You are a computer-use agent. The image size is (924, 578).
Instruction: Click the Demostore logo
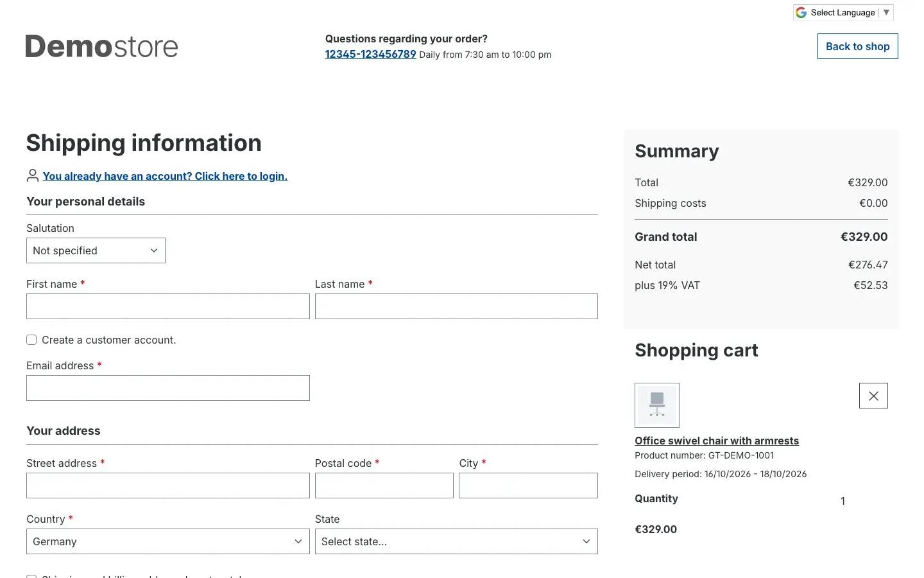[101, 46]
